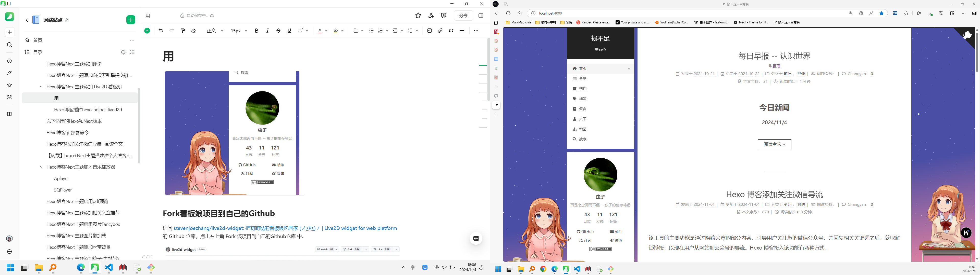Screen dimensions: 980x275
Task: Toggle underline formatting
Action: (x=289, y=31)
